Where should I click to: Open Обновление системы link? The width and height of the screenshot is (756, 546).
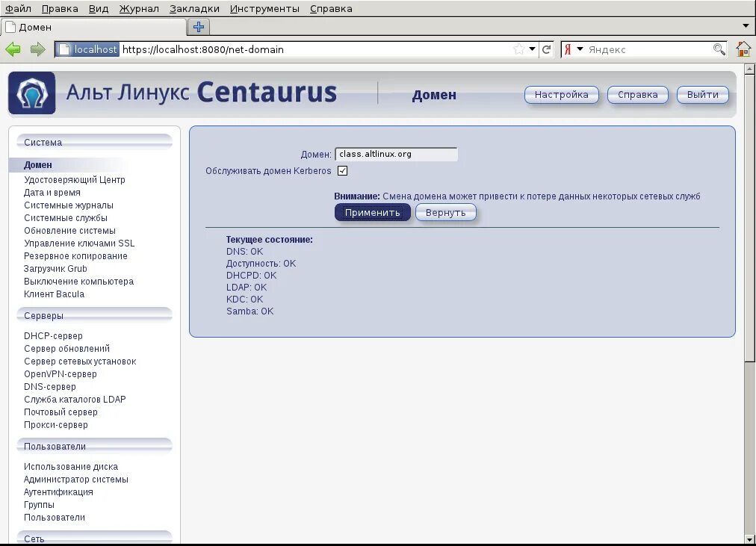pos(70,230)
